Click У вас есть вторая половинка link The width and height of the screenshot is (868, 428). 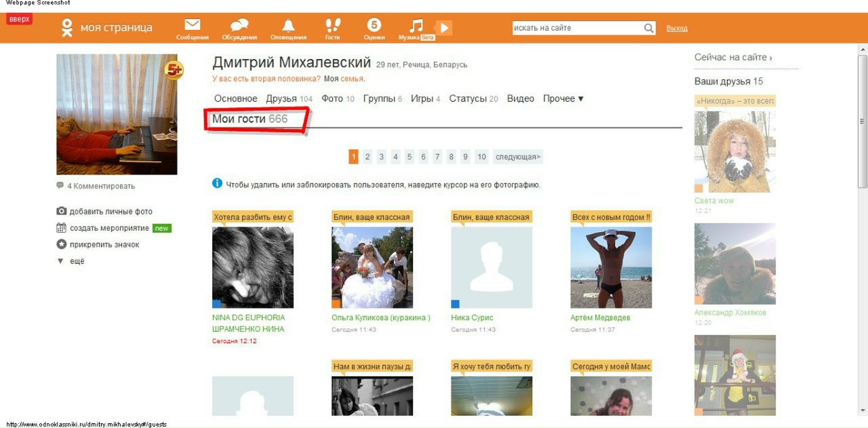pyautogui.click(x=266, y=79)
